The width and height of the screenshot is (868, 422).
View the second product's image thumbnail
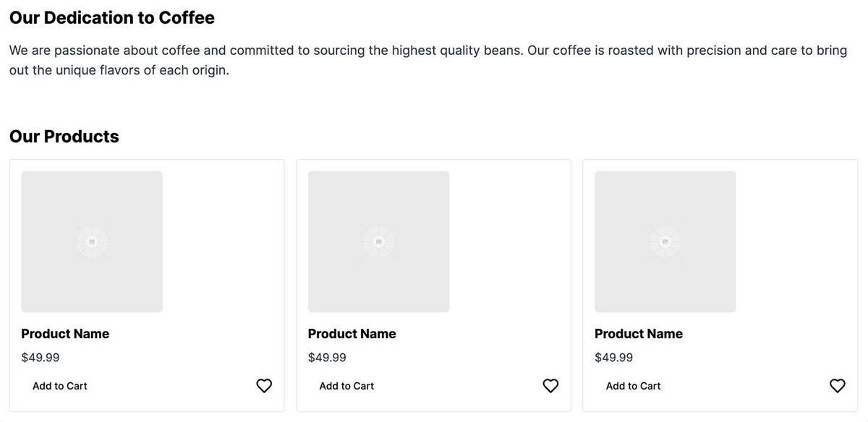pyautogui.click(x=378, y=241)
